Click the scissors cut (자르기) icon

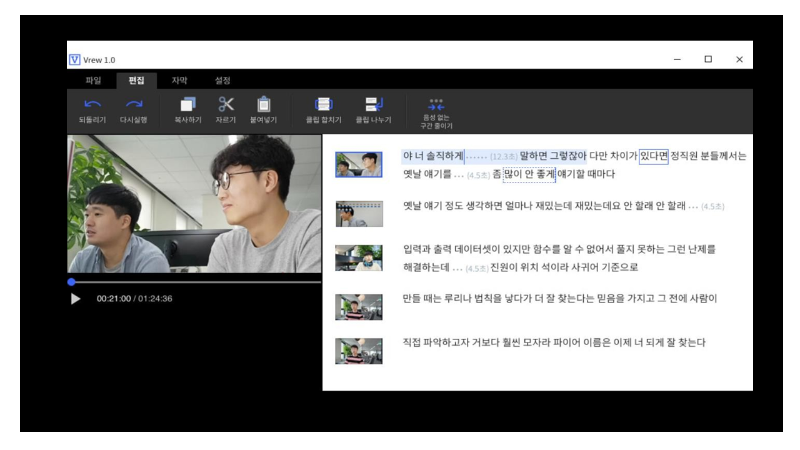click(x=226, y=104)
